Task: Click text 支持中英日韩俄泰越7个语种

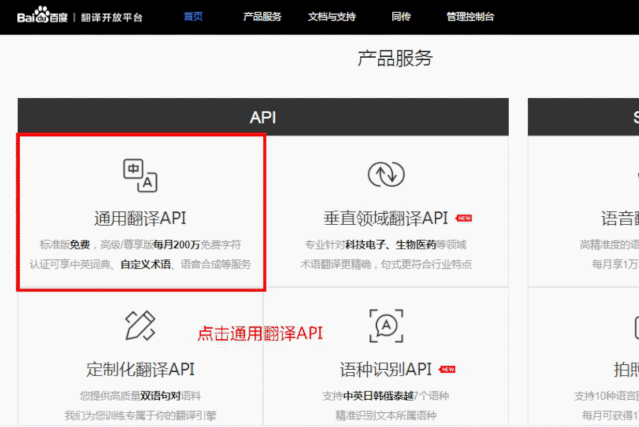Action: pyautogui.click(x=386, y=396)
